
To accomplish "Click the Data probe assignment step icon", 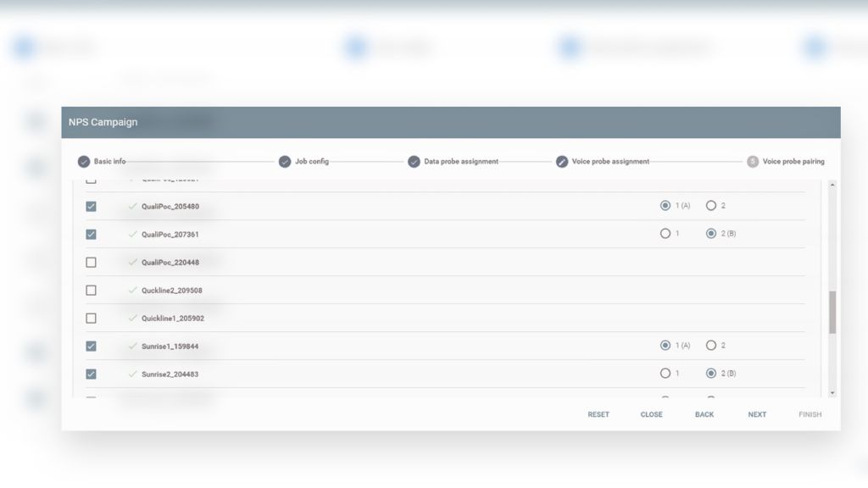I will (x=414, y=160).
